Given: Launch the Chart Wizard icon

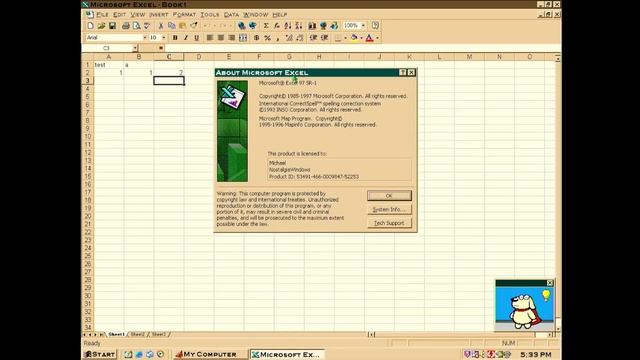Looking at the screenshot, I should click(312, 26).
